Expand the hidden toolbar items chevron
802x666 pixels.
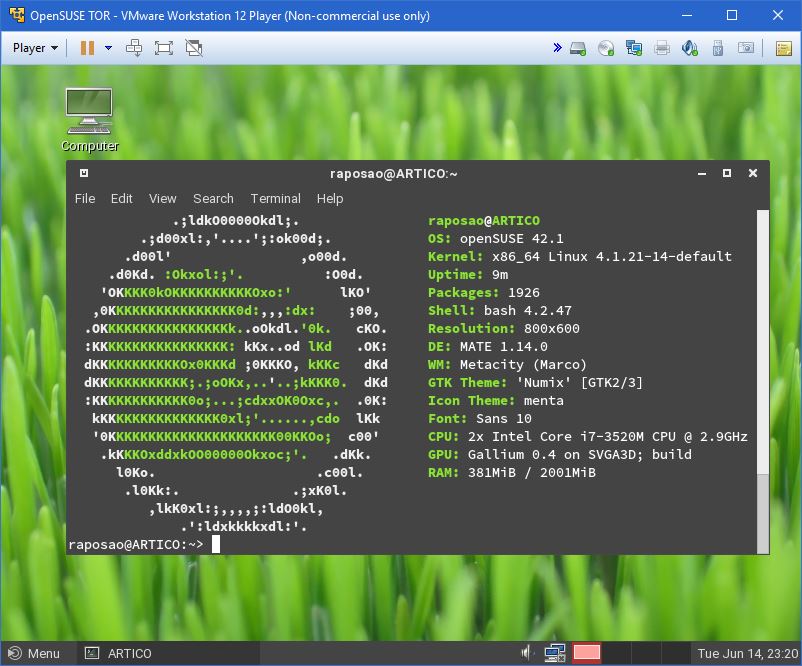(557, 46)
